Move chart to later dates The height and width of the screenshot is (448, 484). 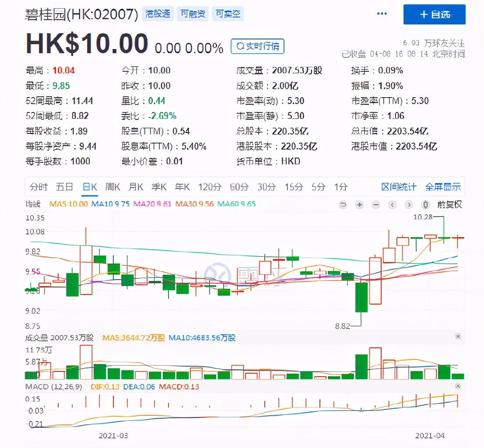tap(409, 205)
